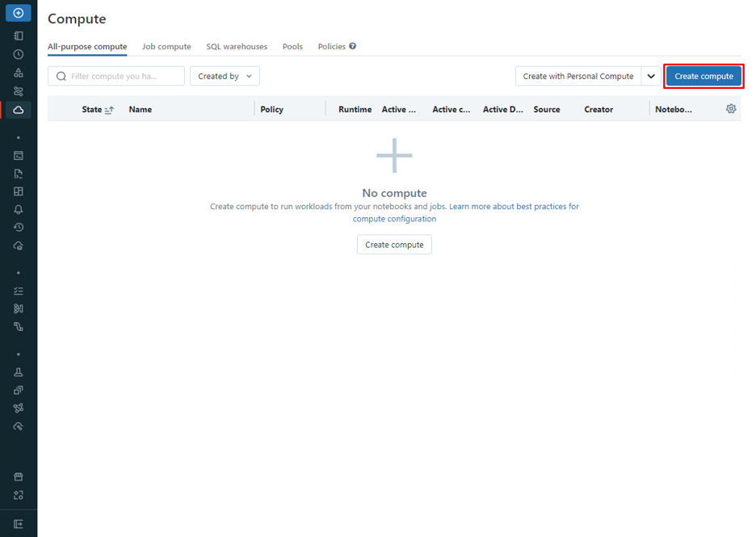Screen dimensions: 756x537
Task: Switch to Job compute tab
Action: (166, 47)
